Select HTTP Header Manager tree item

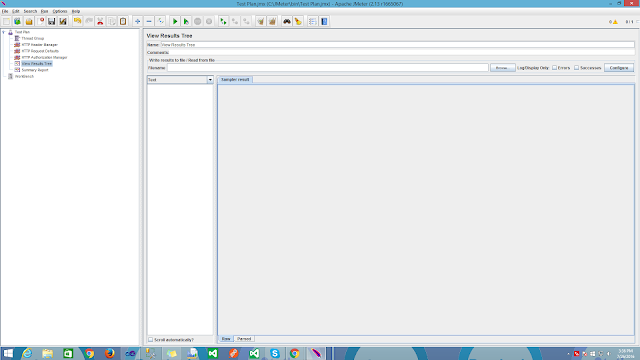[x=40, y=44]
